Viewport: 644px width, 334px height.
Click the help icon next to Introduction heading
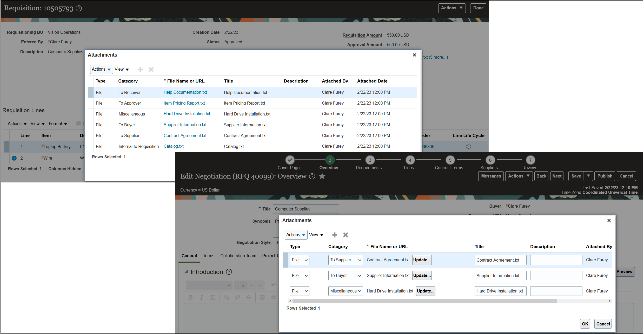click(229, 272)
